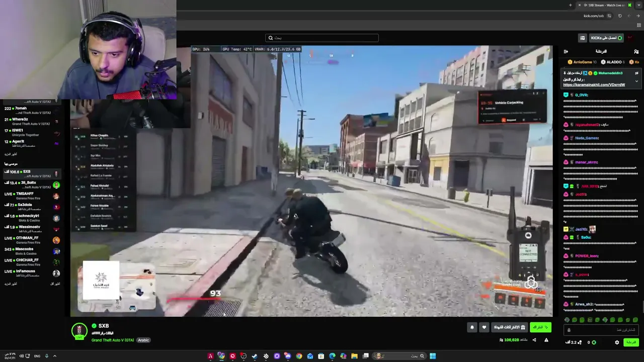Click the green subscribe button
This screenshot has height=362, width=644.
540,327
